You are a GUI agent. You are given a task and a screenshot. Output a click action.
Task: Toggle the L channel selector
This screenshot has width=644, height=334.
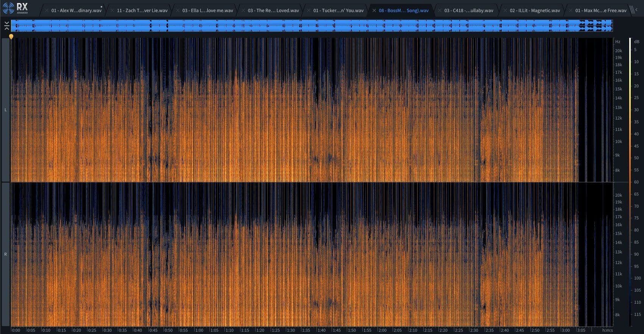6,110
